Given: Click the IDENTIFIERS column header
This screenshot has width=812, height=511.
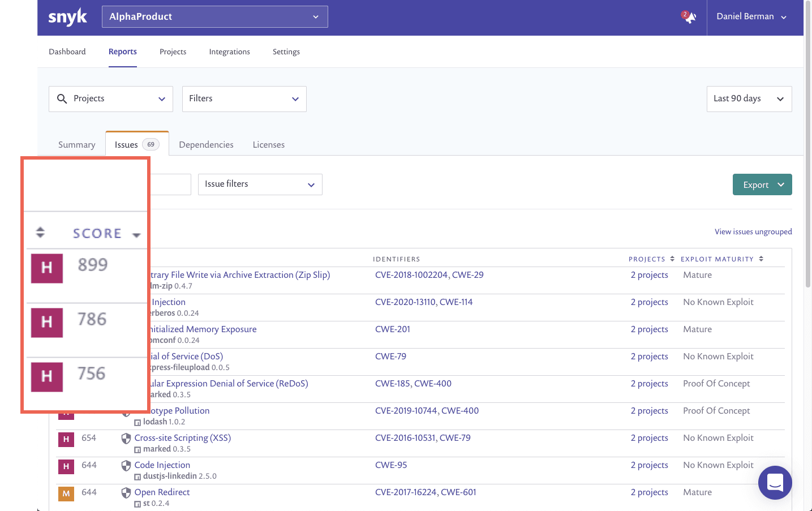Looking at the screenshot, I should (396, 259).
